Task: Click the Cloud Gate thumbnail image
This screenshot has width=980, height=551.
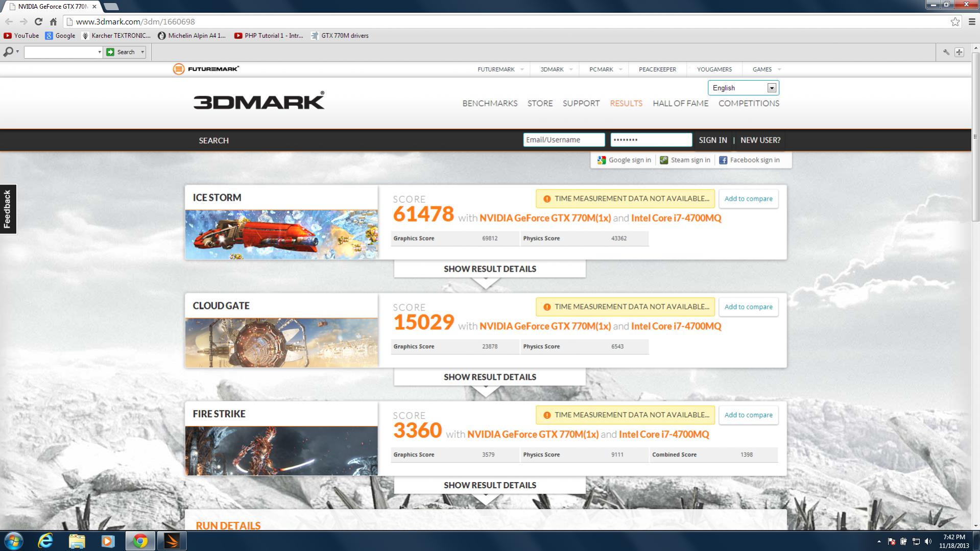Action: tap(281, 343)
